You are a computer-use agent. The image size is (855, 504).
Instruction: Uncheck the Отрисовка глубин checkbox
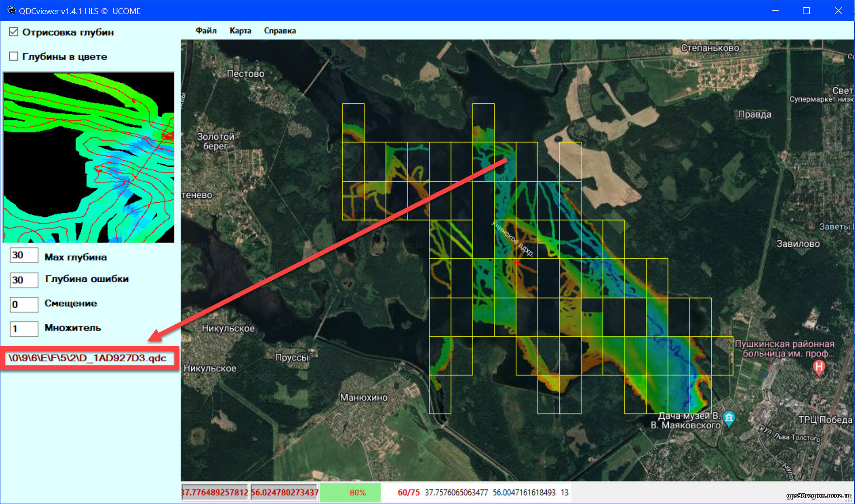tap(14, 32)
